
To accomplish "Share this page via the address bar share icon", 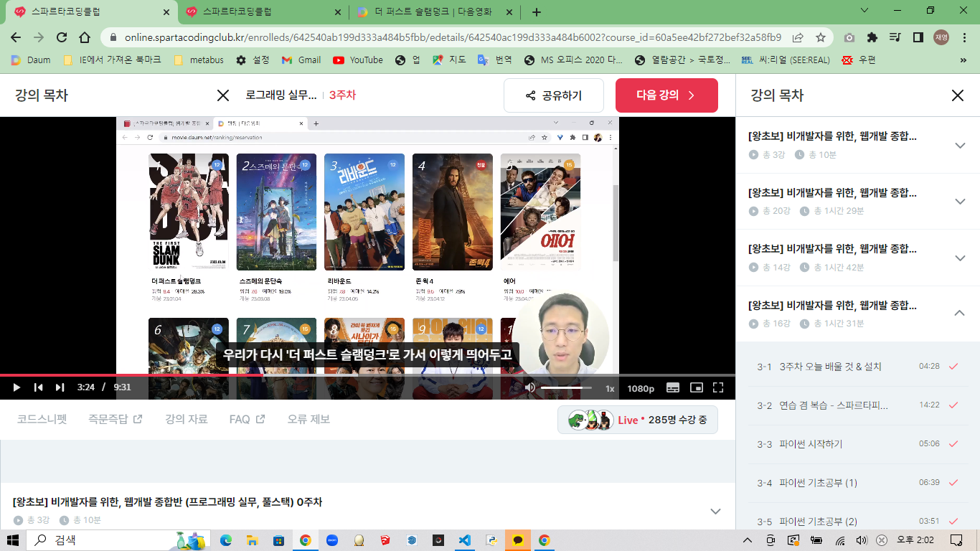I will 798,37.
